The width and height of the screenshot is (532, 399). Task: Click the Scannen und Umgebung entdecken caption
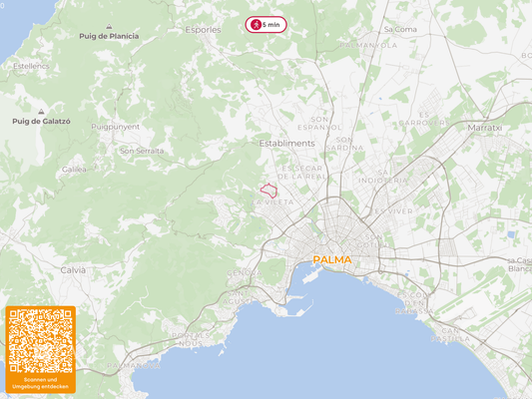pyautogui.click(x=40, y=383)
